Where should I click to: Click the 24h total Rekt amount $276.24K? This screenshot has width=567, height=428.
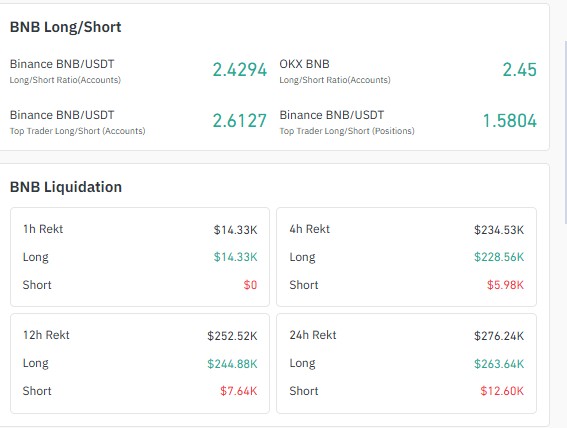pyautogui.click(x=499, y=336)
